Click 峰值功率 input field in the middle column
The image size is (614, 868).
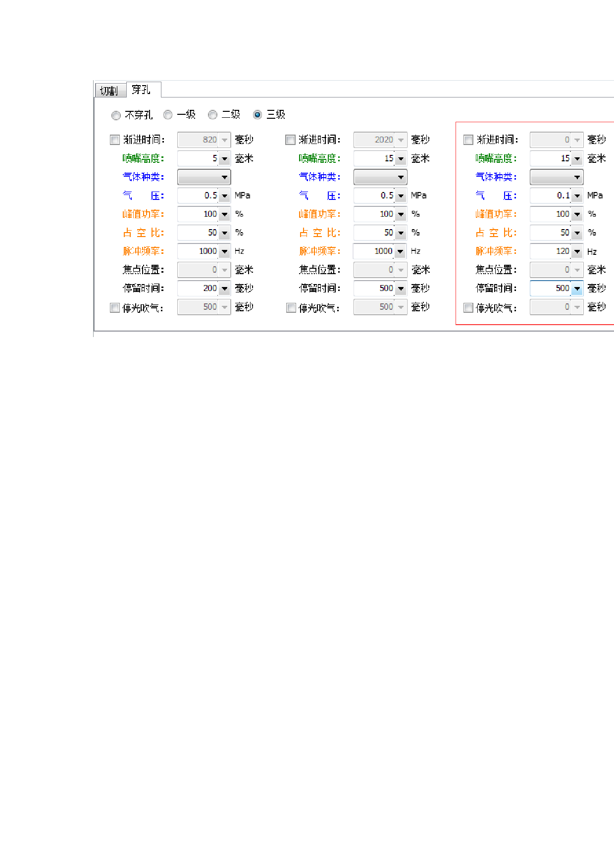(374, 214)
